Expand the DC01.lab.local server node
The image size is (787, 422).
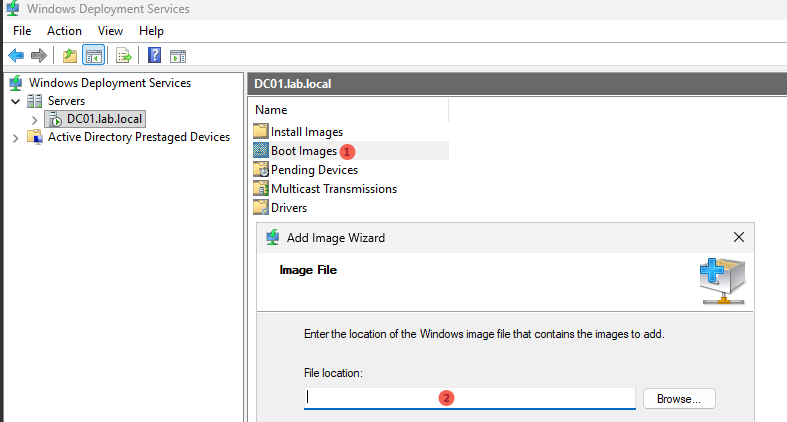34,119
